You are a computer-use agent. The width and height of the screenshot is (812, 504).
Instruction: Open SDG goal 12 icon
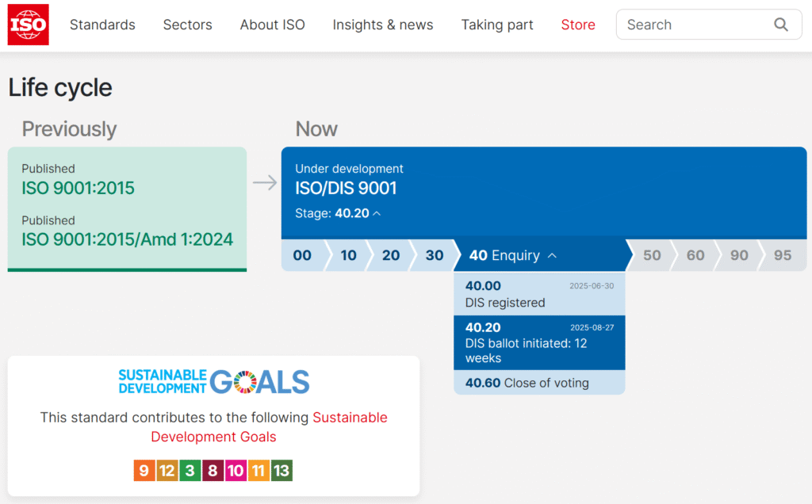pos(167,471)
